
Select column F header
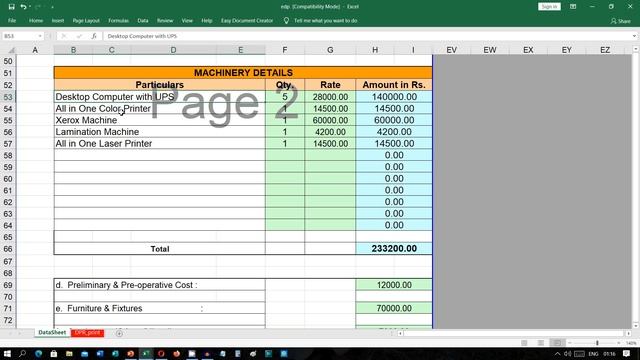284,50
